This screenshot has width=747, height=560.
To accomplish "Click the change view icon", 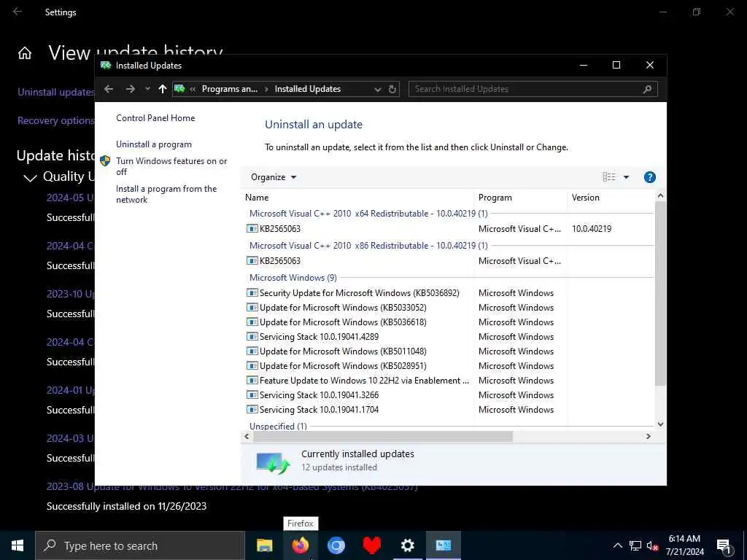I will pos(609,177).
